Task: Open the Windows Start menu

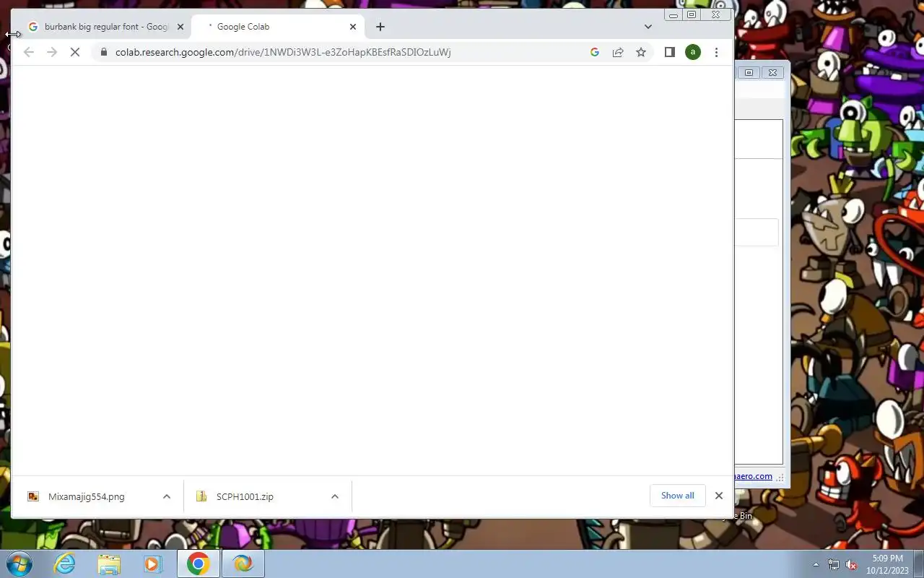Action: 19,564
